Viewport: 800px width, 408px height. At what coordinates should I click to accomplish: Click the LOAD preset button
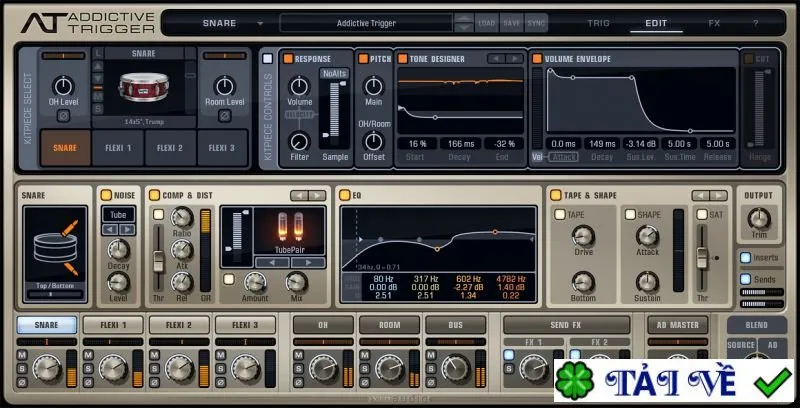coord(487,23)
